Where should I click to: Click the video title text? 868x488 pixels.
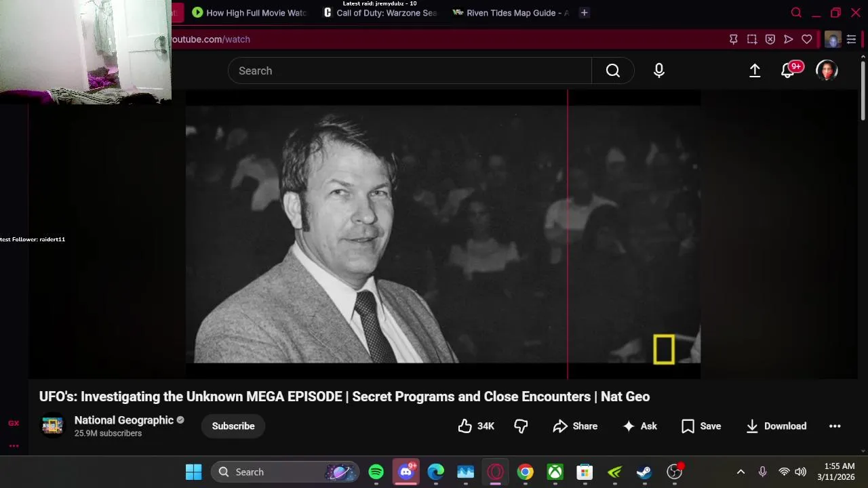344,396
